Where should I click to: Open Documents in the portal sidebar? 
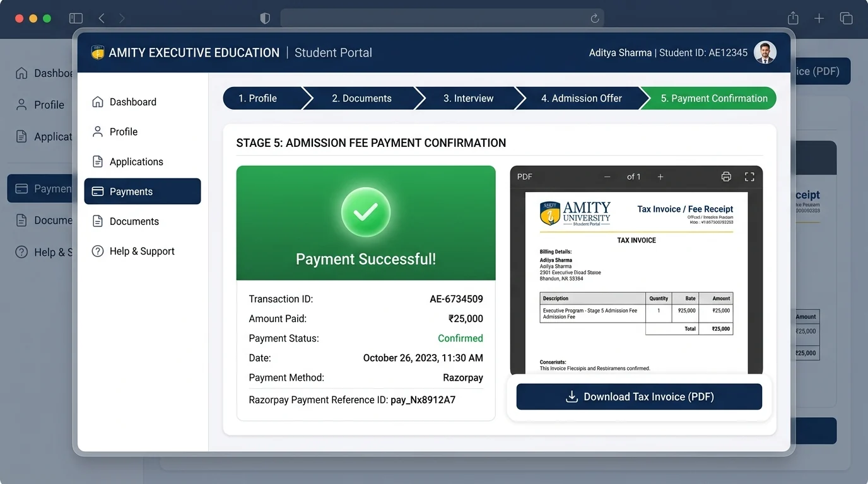142,221
